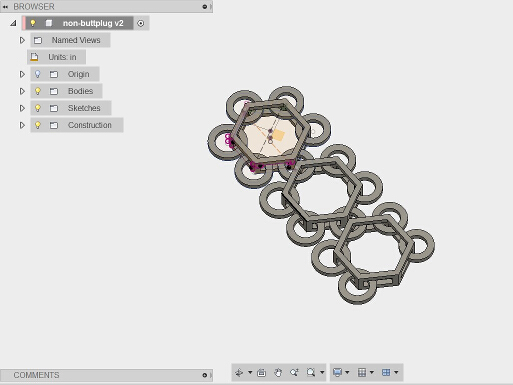Expand the Named Views folder
The image size is (513, 385).
[22, 40]
